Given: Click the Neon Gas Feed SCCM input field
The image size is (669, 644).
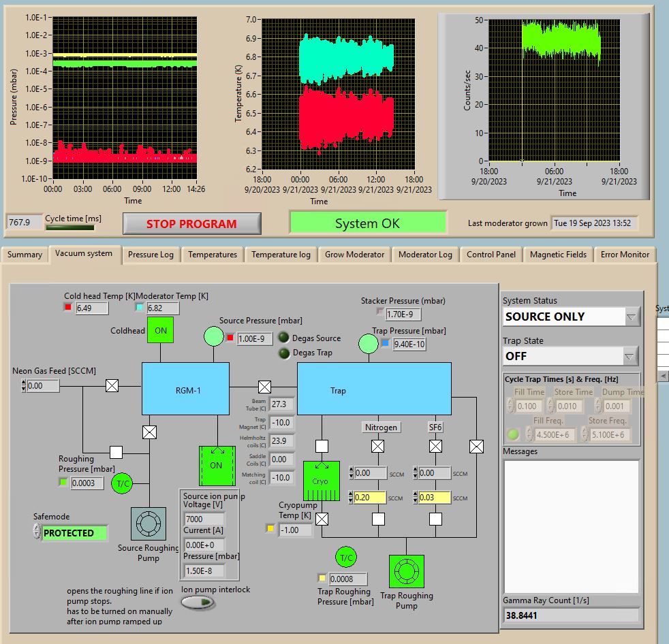Looking at the screenshot, I should point(44,386).
